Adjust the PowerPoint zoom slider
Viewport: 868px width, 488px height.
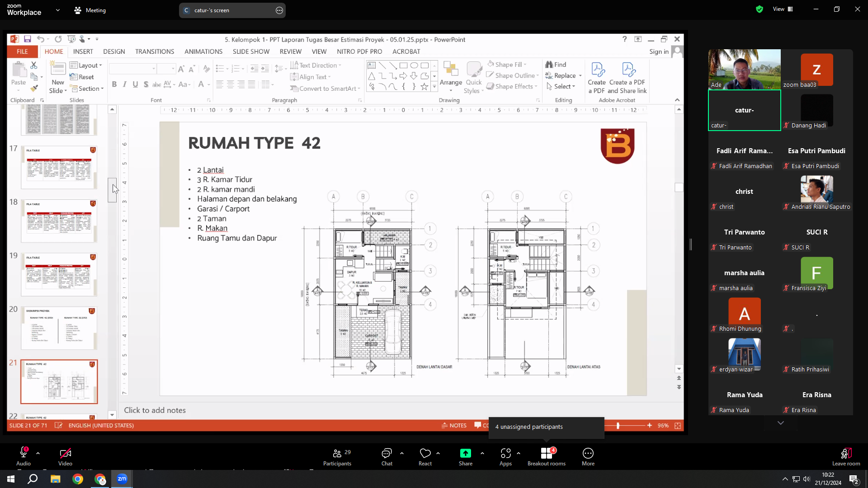click(618, 426)
